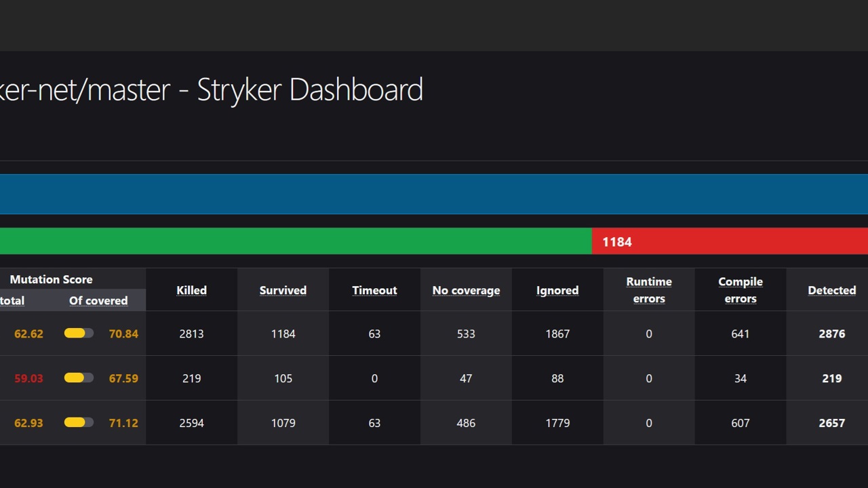Select the 62.93 mutation score value

point(28,423)
